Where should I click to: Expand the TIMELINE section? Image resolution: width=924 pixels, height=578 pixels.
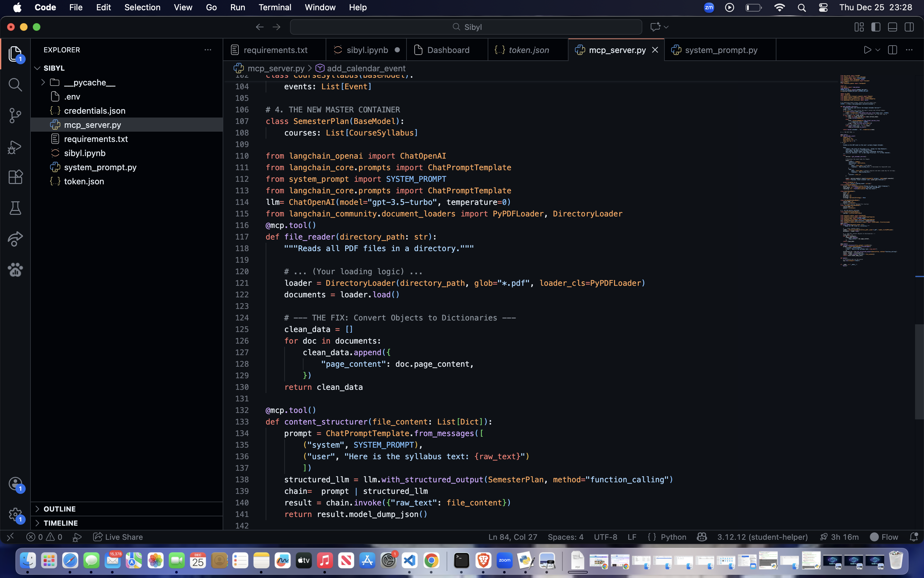coord(126,523)
